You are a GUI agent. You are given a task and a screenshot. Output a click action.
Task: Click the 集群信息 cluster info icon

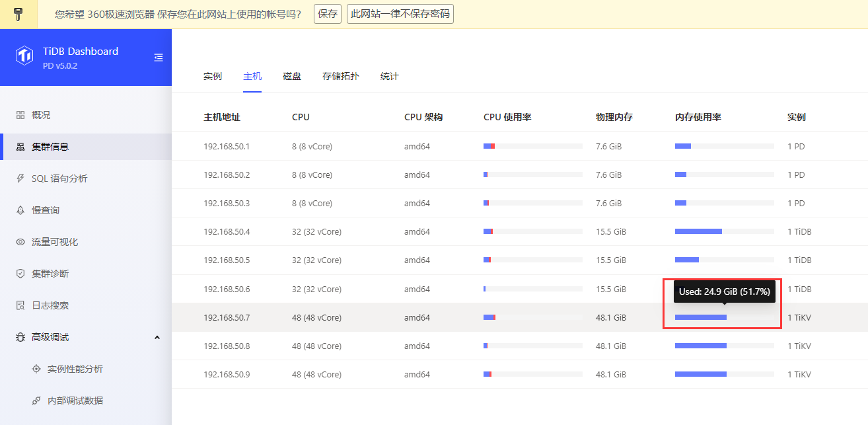(20, 147)
